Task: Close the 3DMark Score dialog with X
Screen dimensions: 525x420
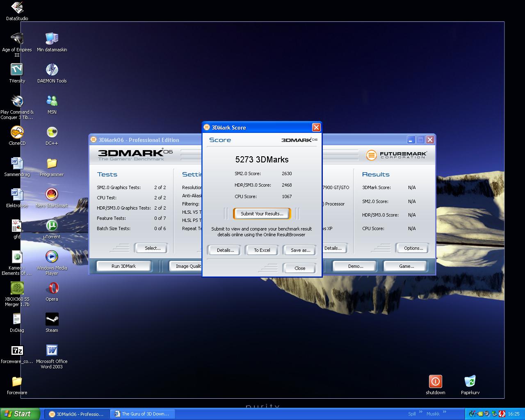Action: point(316,128)
